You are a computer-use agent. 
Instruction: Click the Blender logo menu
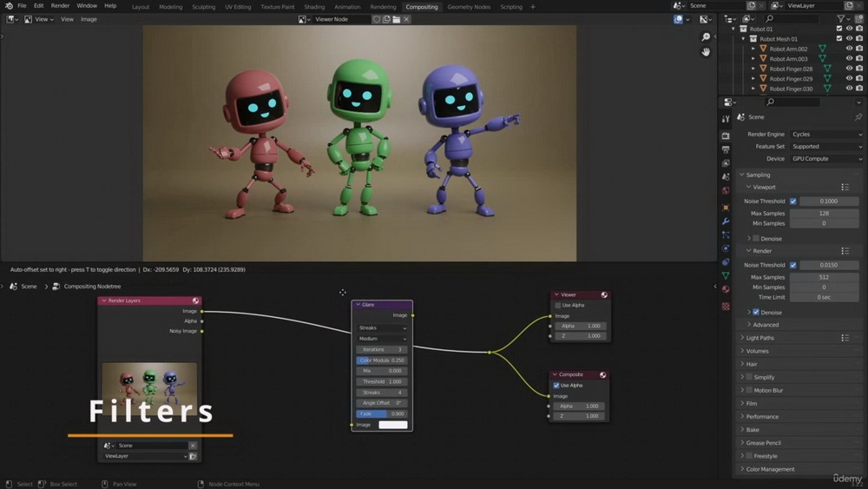pyautogui.click(x=9, y=5)
